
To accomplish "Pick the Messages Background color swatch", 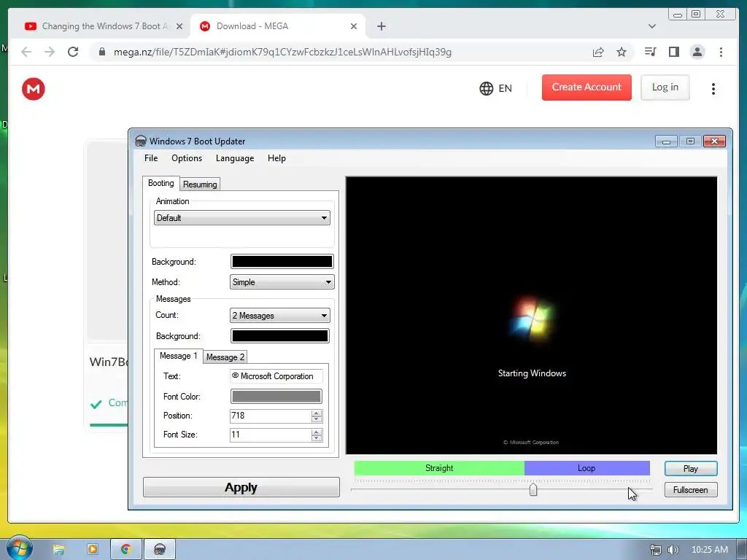I will pyautogui.click(x=280, y=335).
